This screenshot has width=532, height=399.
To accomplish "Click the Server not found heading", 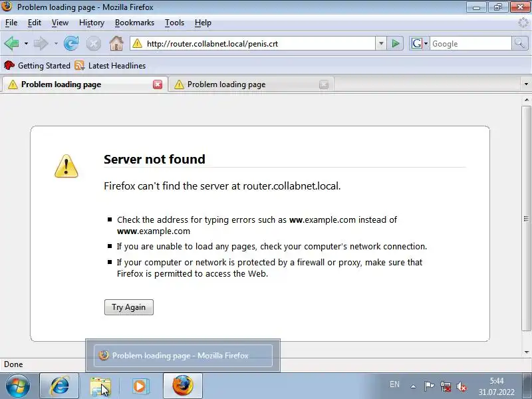I will (154, 159).
